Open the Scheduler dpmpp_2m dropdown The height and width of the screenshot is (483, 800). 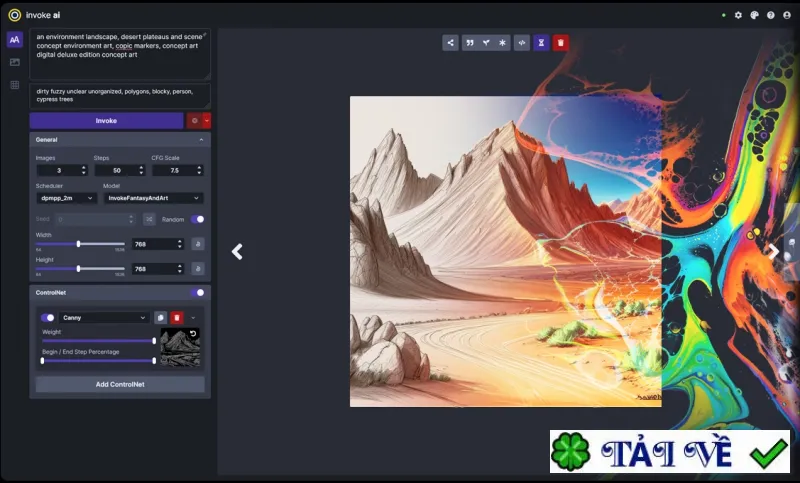[x=66, y=198]
